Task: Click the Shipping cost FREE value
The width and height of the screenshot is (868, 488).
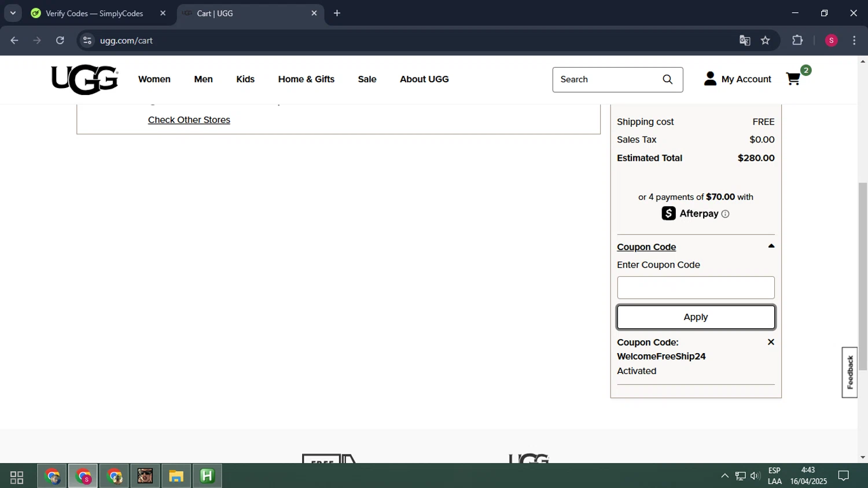Action: coord(763,122)
